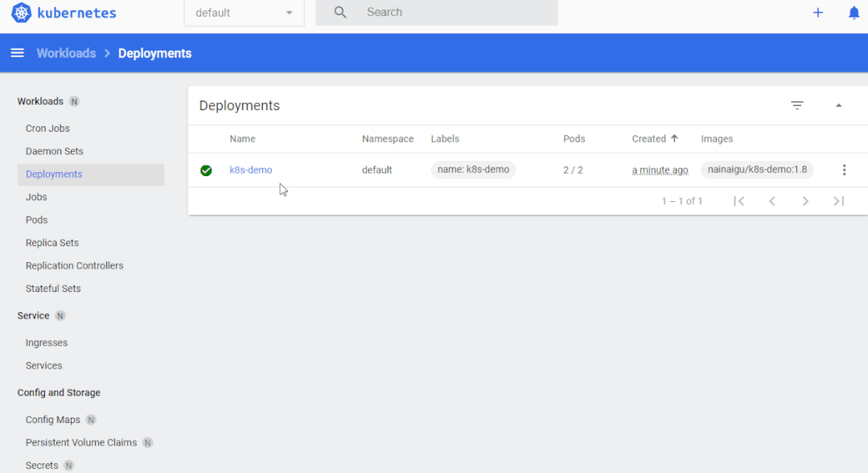This screenshot has width=868, height=473.
Task: Click the 2 / 2 pods value
Action: [x=573, y=170]
